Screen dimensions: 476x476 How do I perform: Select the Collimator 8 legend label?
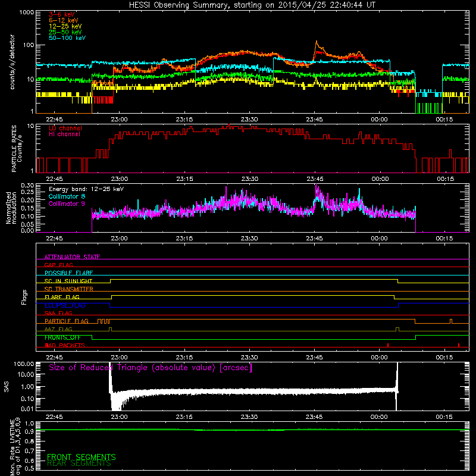click(x=67, y=196)
